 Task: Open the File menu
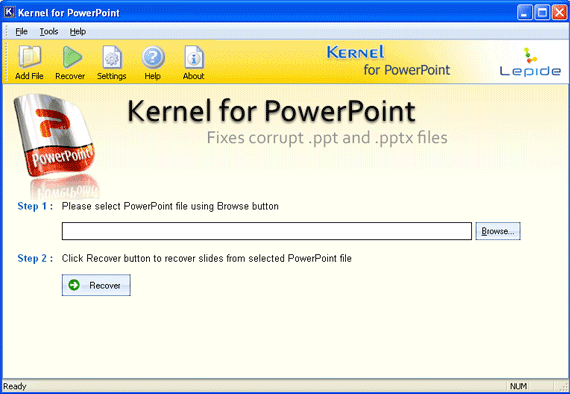click(x=21, y=32)
